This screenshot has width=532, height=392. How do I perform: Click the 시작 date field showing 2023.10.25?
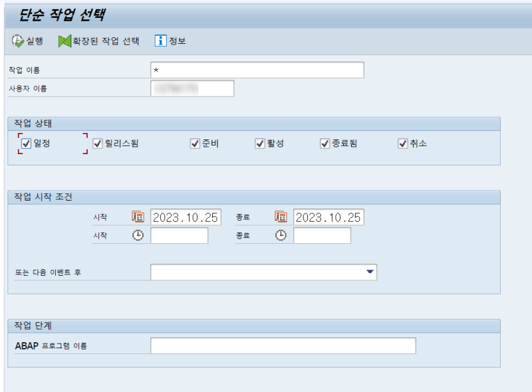(x=186, y=216)
